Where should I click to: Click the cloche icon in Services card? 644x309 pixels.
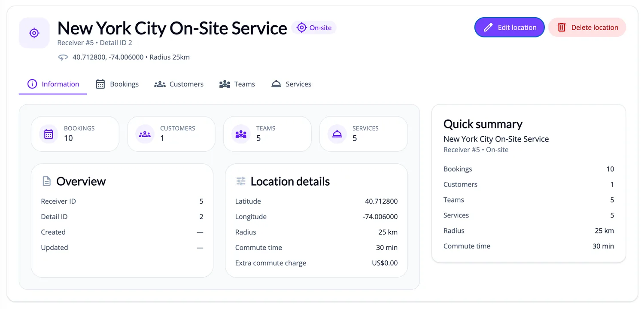[x=337, y=134]
